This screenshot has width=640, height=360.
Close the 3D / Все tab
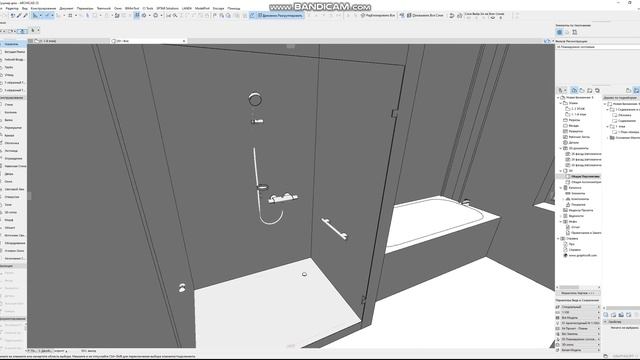(184, 41)
